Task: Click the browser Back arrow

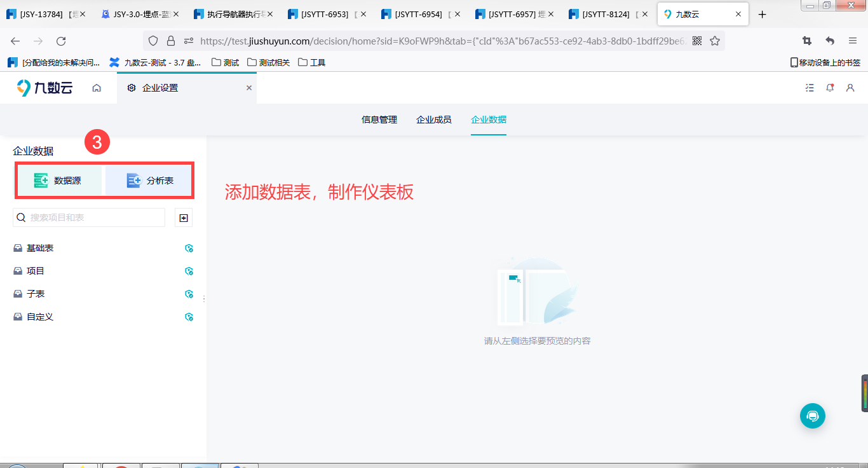Action: [x=15, y=41]
